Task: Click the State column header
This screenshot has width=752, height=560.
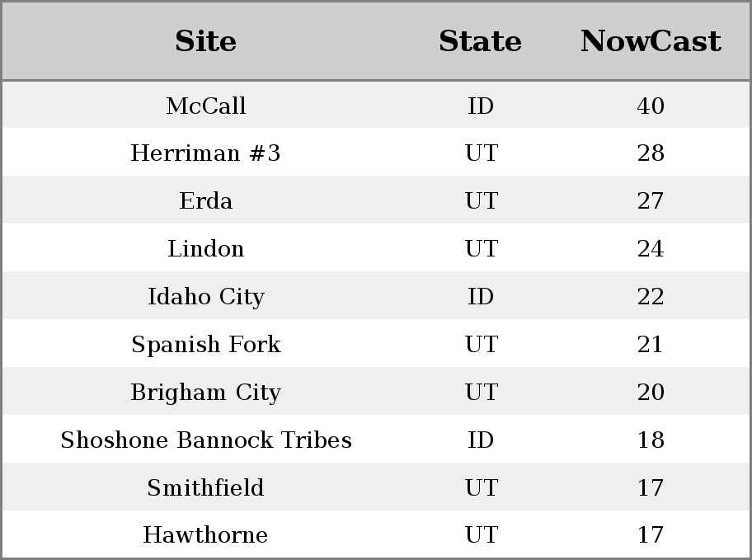Action: tap(480, 41)
